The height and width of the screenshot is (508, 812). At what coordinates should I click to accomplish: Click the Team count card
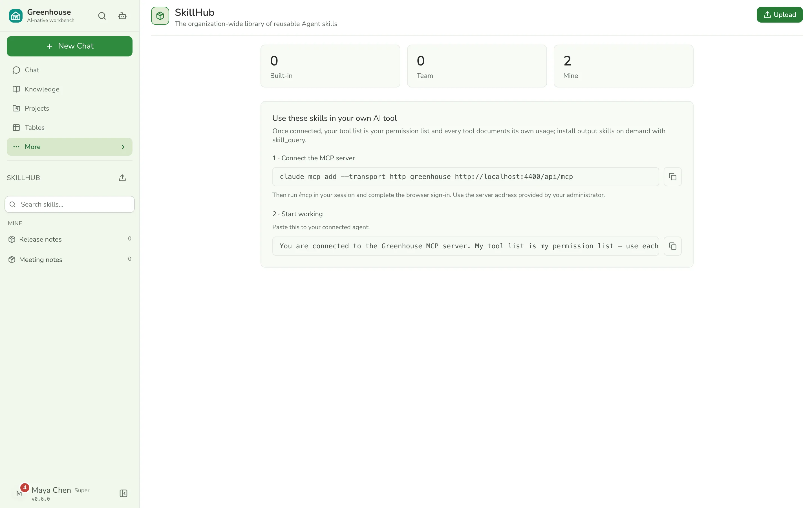(x=477, y=66)
